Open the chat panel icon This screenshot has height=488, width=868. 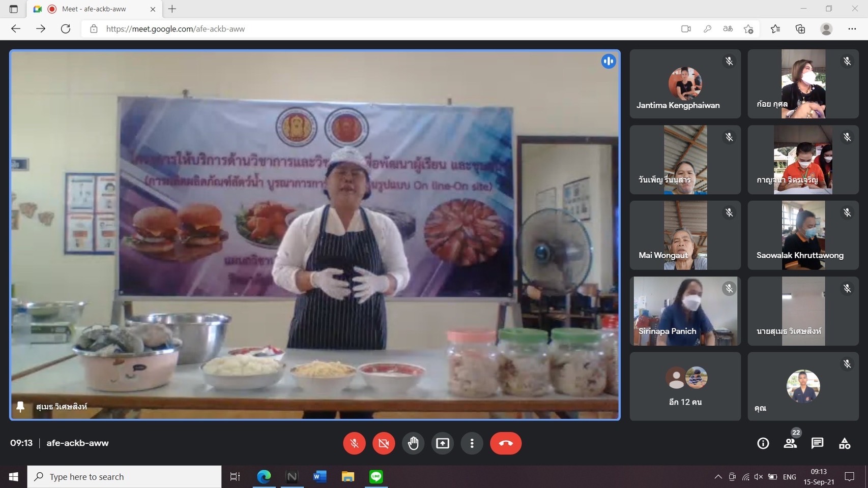817,443
